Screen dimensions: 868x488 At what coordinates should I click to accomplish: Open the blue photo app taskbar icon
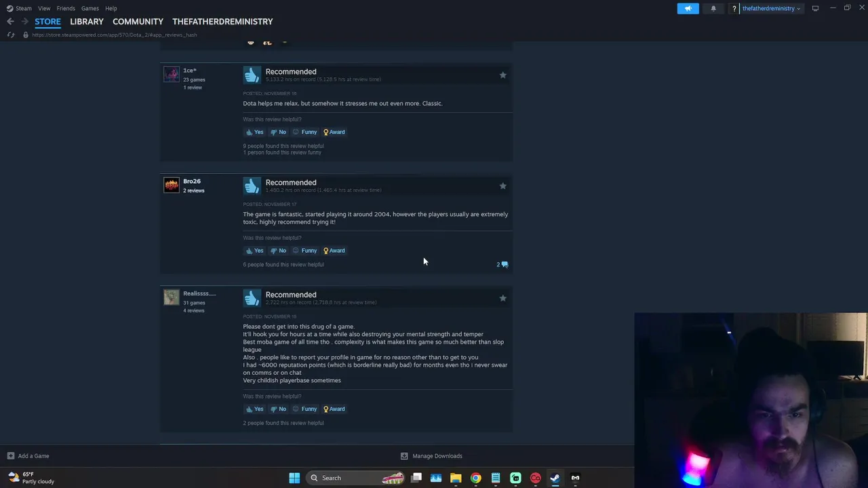tap(436, 478)
